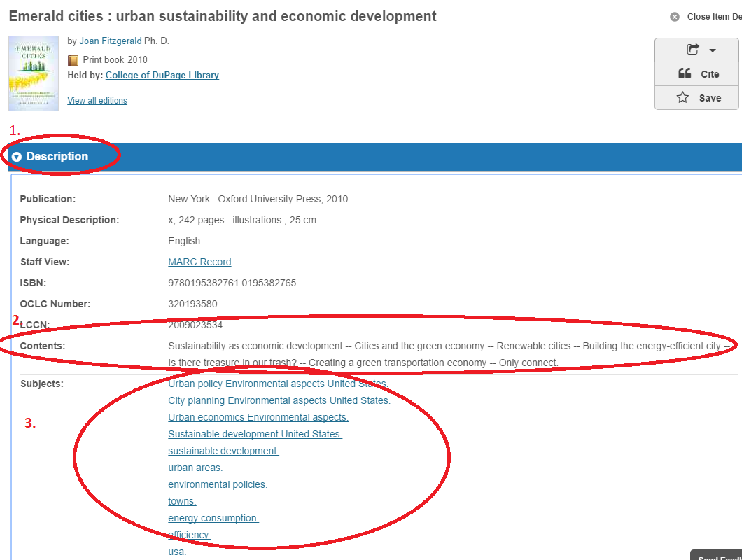
Task: Browse the urban areas subject
Action: click(x=195, y=468)
